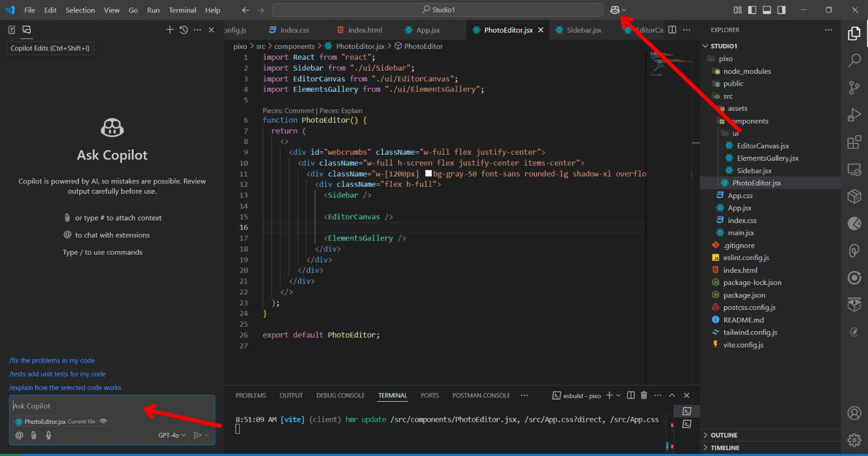Open send options dropdown arrow
Viewport: 868px width, 456px height.
(207, 435)
